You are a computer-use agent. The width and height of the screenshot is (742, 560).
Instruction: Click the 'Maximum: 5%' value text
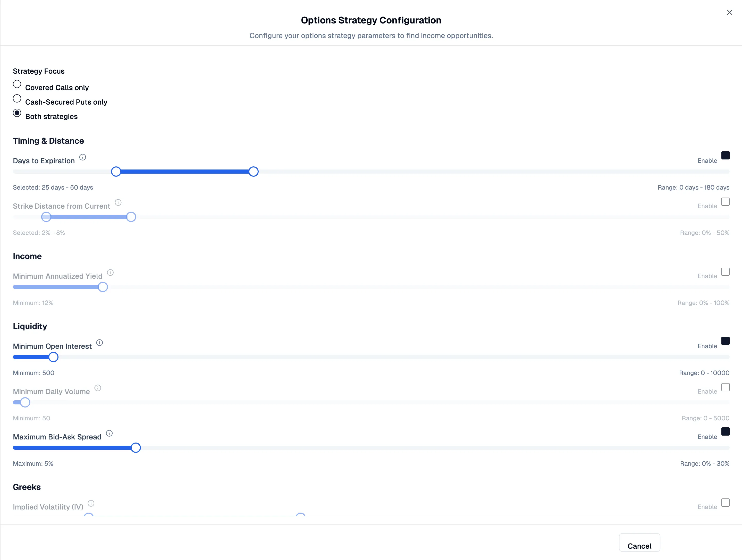coord(33,463)
